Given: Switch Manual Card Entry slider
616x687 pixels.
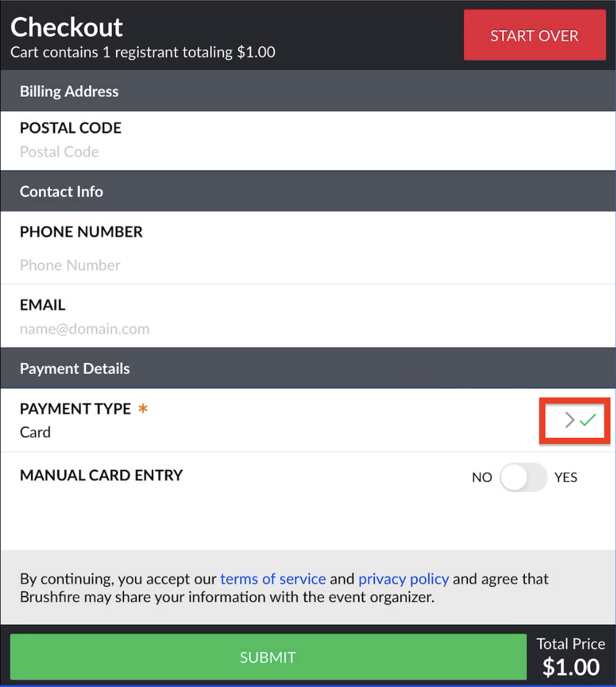Looking at the screenshot, I should pos(522,477).
